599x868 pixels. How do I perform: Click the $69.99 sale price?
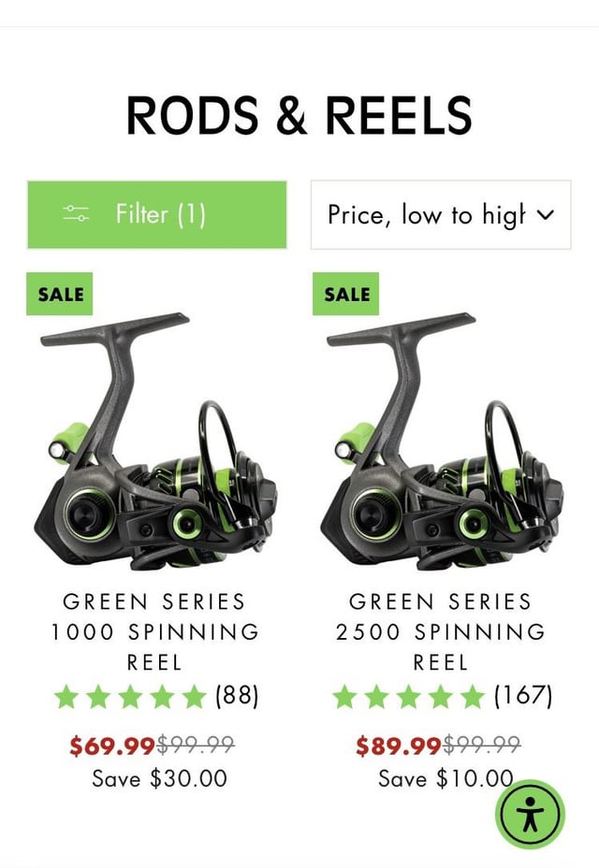pyautogui.click(x=112, y=745)
